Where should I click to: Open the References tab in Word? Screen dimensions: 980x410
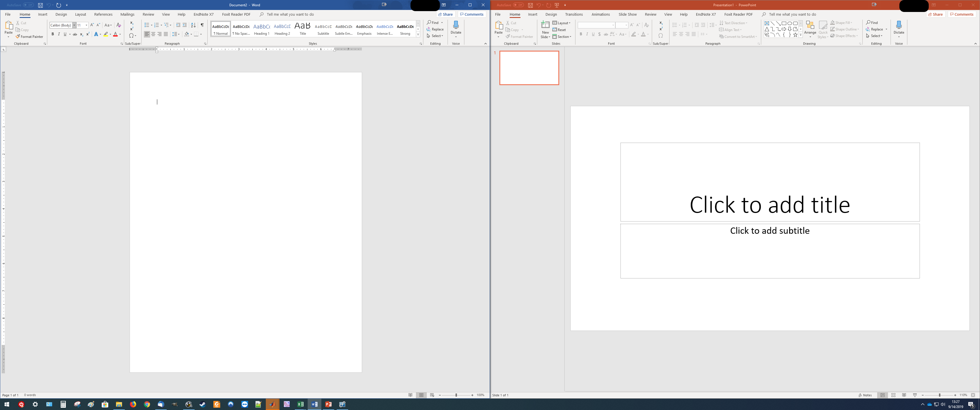coord(103,15)
